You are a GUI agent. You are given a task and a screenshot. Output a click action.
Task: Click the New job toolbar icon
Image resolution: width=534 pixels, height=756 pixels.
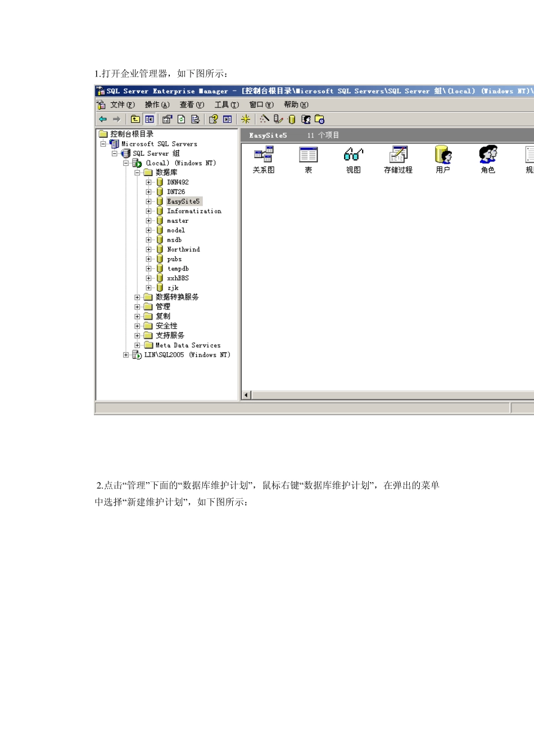coord(319,119)
